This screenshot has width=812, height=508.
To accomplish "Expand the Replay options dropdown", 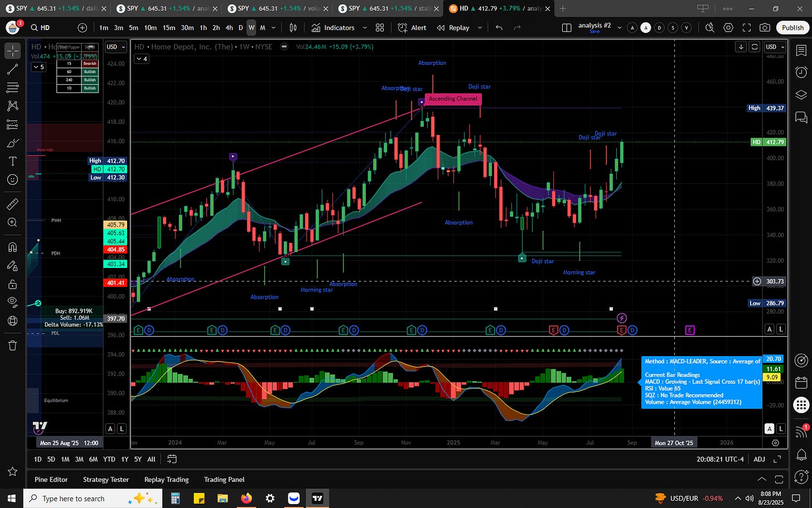I will [480, 27].
